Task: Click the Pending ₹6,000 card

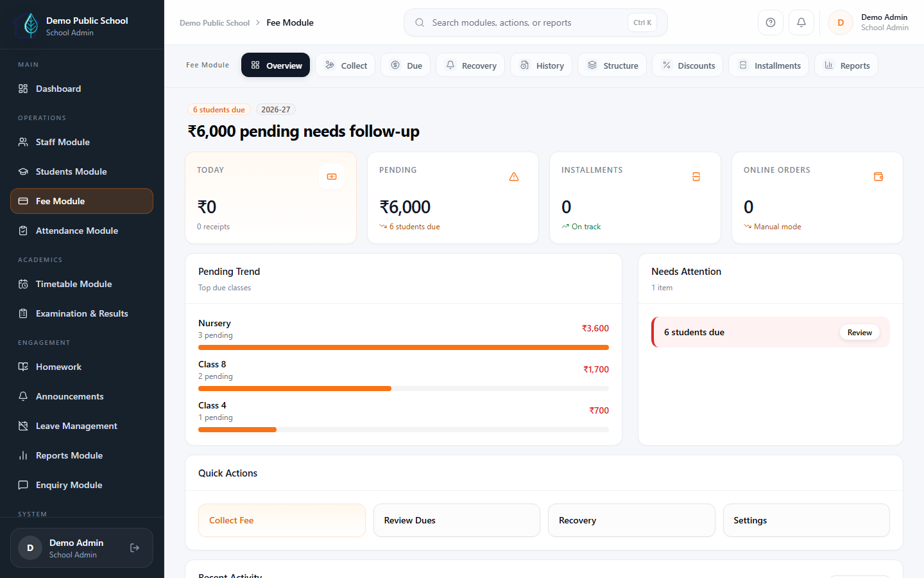Action: click(x=453, y=198)
